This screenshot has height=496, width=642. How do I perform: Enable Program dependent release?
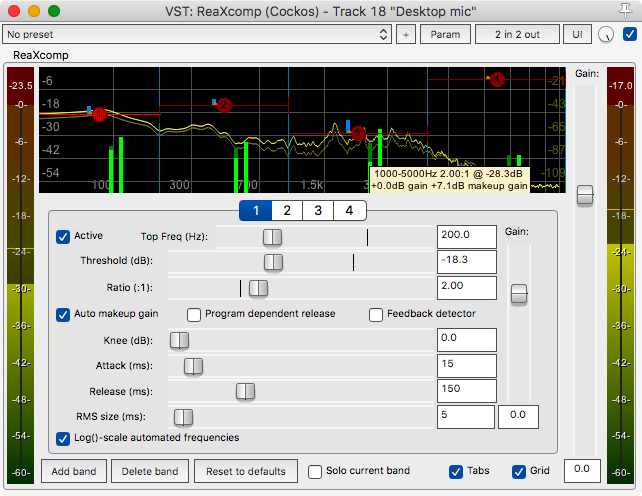(194, 315)
